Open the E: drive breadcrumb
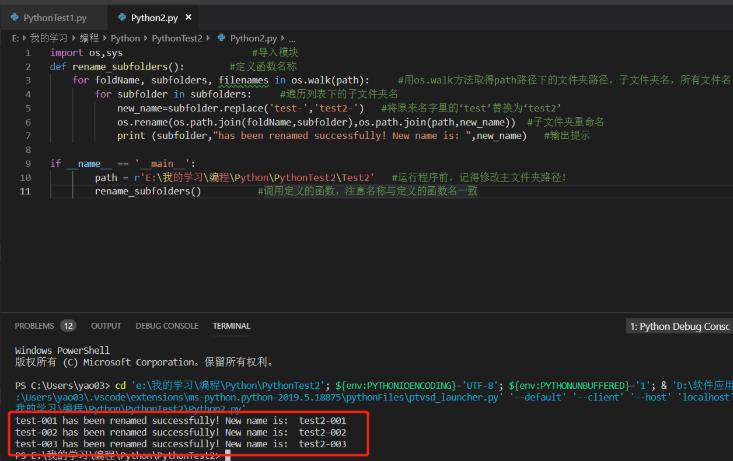The height and width of the screenshot is (461, 733). tap(15, 38)
